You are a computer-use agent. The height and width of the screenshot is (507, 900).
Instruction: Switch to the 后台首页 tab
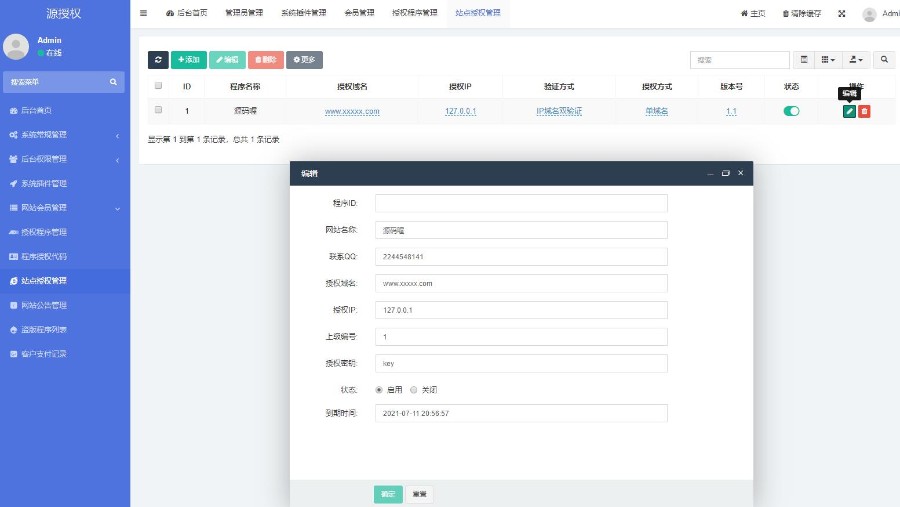(187, 13)
